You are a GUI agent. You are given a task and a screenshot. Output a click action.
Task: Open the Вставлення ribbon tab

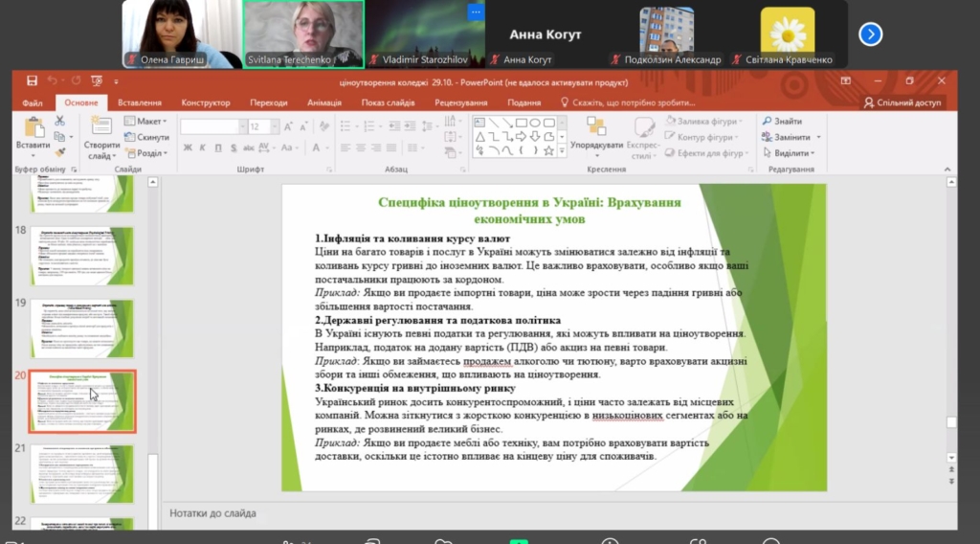point(140,102)
